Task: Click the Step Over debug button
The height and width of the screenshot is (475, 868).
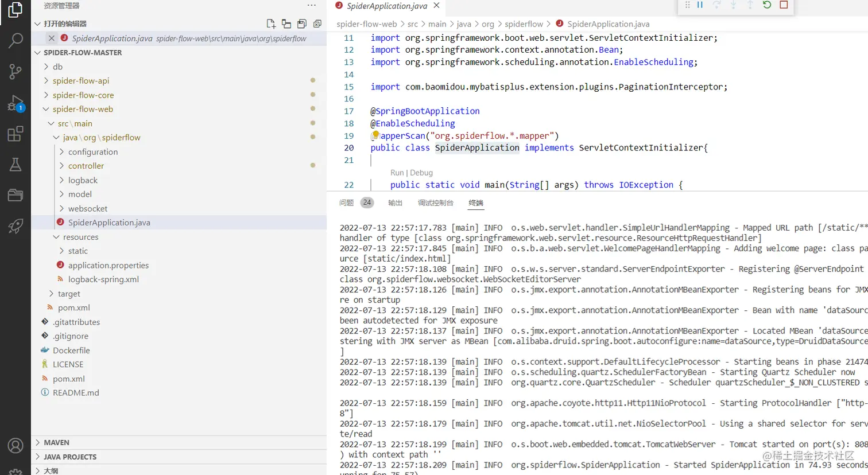Action: [x=716, y=5]
